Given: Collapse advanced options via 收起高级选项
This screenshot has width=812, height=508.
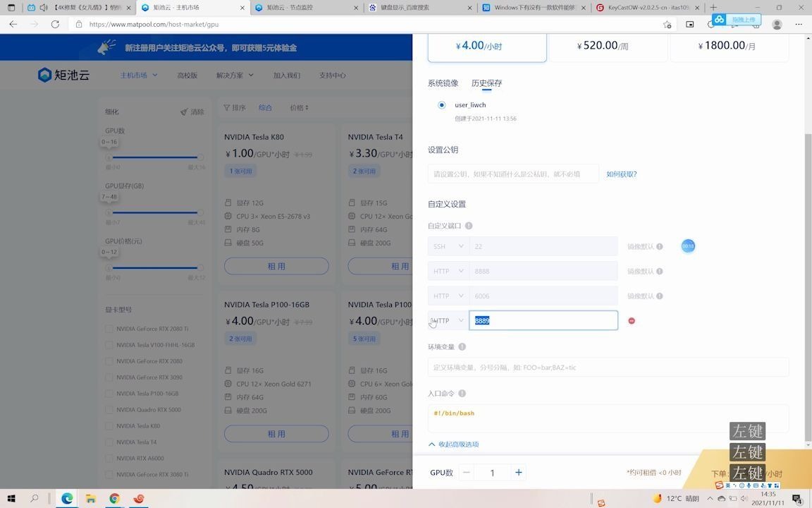Looking at the screenshot, I should pos(454,445).
